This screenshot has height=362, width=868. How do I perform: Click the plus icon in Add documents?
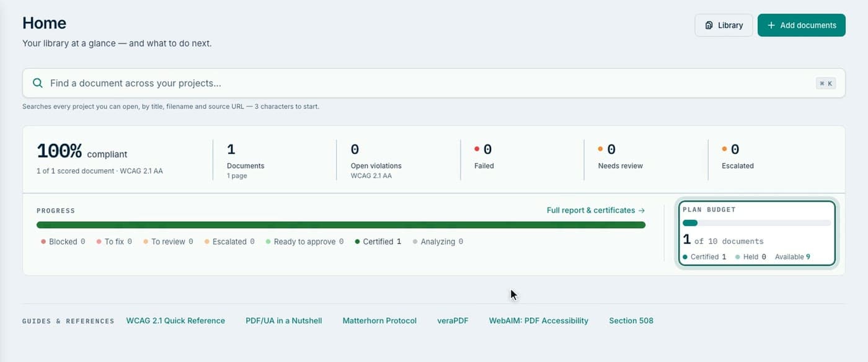[x=771, y=25]
